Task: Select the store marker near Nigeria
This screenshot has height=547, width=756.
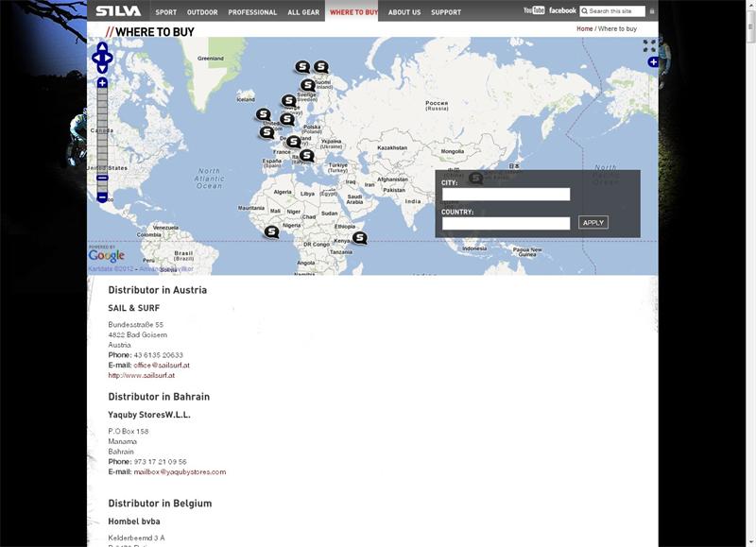Action: tap(271, 231)
